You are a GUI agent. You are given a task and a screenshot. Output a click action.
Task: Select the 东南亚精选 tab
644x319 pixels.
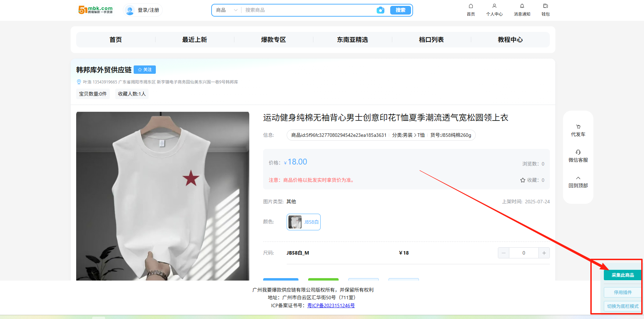point(352,39)
